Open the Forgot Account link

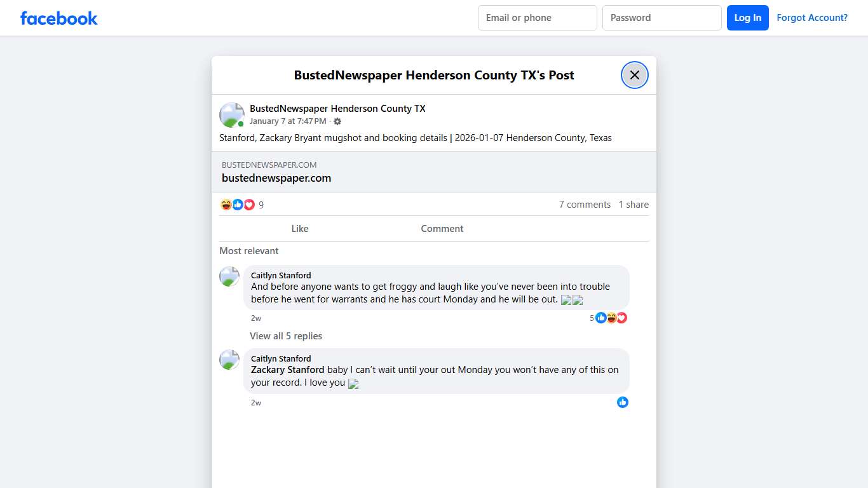click(812, 18)
